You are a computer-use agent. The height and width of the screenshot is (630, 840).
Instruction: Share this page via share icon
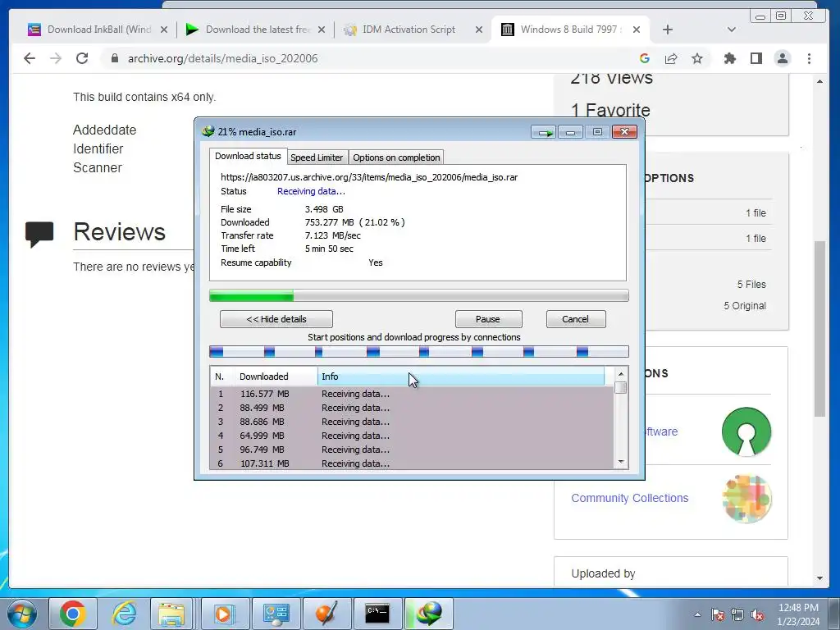pos(671,58)
